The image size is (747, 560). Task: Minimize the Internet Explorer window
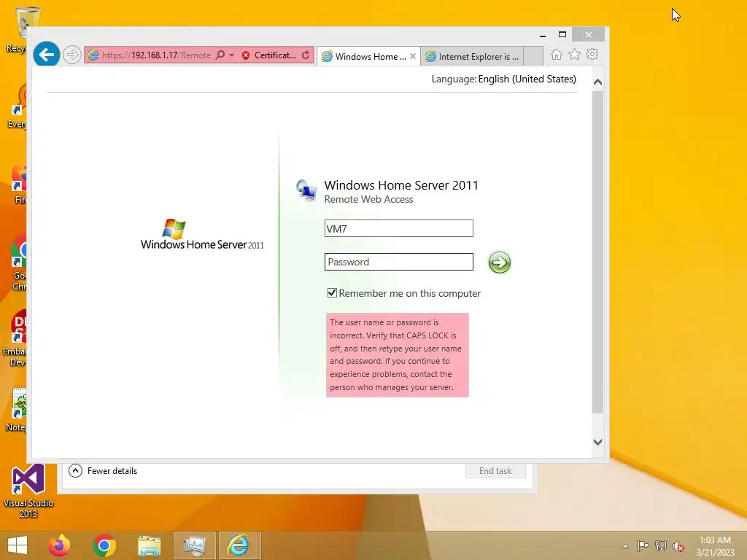[543, 35]
